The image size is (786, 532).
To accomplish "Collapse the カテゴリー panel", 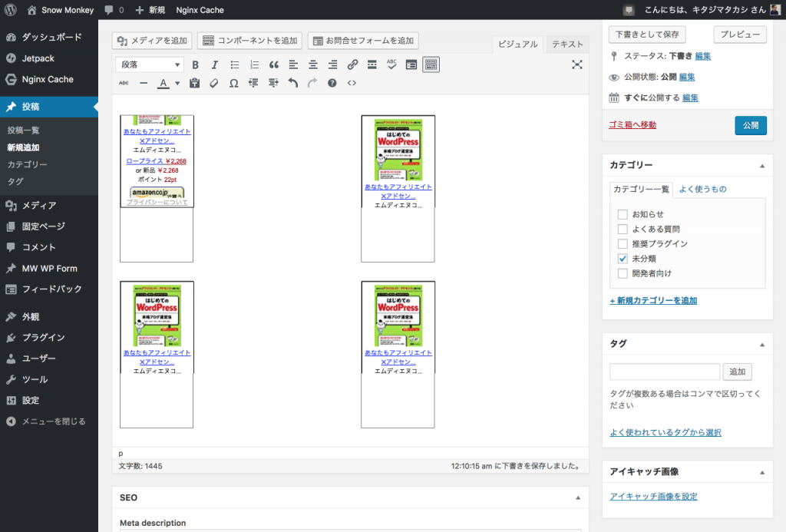I will [762, 166].
